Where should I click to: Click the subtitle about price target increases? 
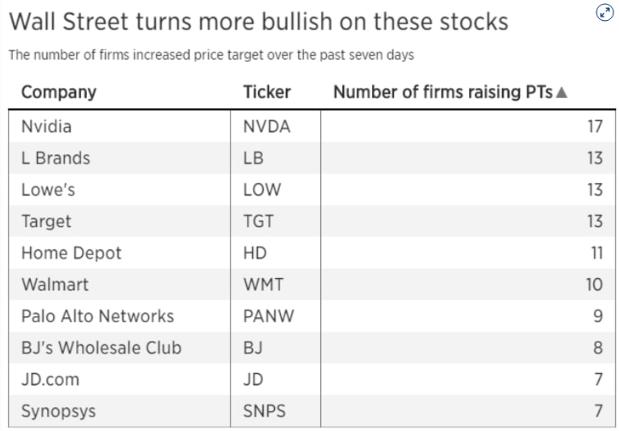tap(211, 55)
